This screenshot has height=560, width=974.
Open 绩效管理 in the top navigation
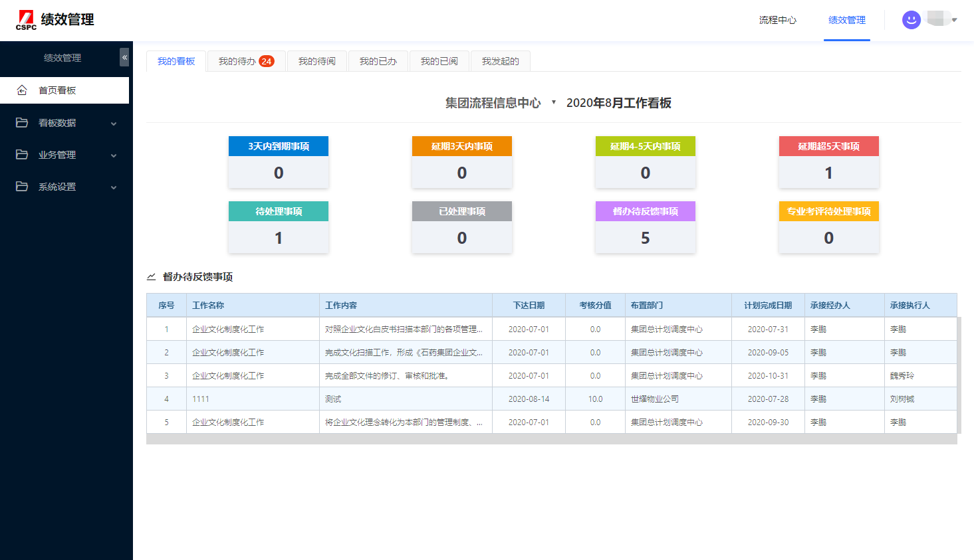(847, 20)
